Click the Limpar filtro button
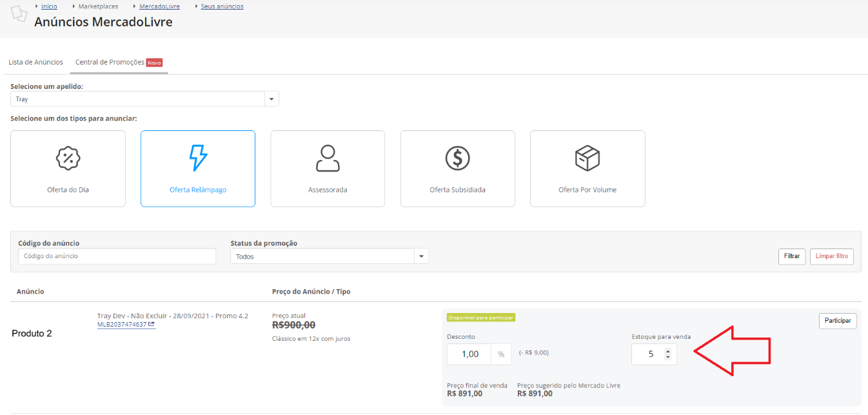 [832, 256]
